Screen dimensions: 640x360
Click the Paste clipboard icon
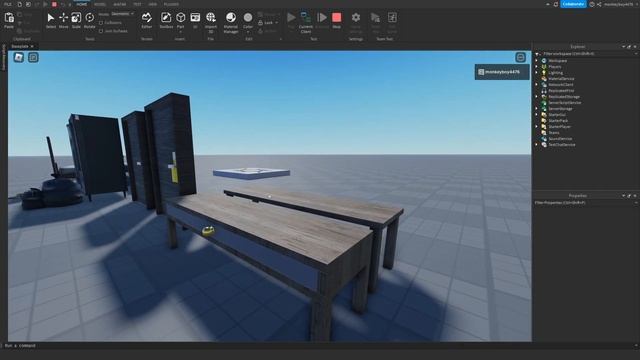pos(9,18)
